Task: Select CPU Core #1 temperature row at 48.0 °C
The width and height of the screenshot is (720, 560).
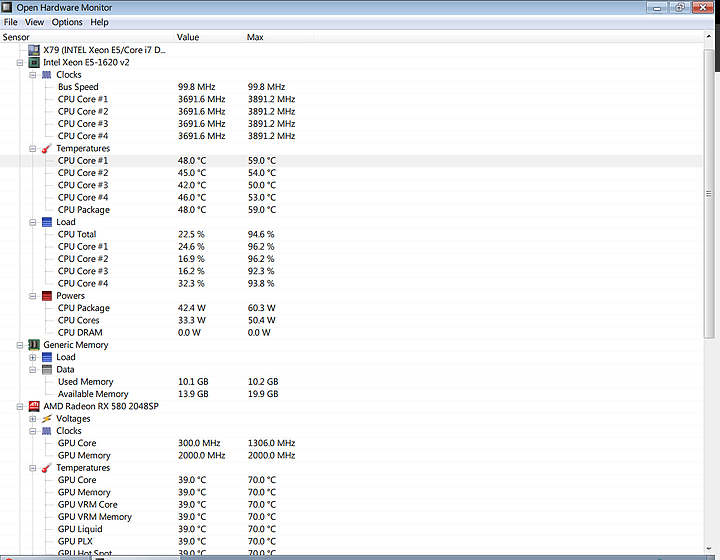Action: pyautogui.click(x=351, y=161)
